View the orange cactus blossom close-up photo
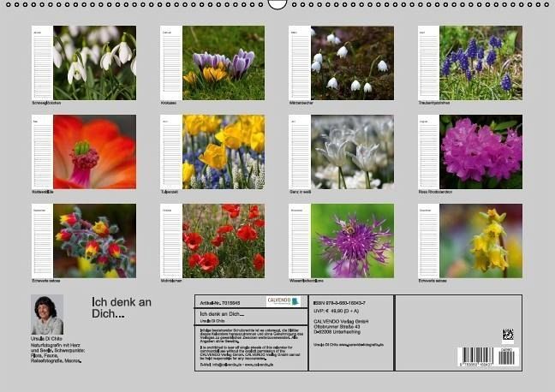This screenshot has width=555, height=392. [94, 151]
